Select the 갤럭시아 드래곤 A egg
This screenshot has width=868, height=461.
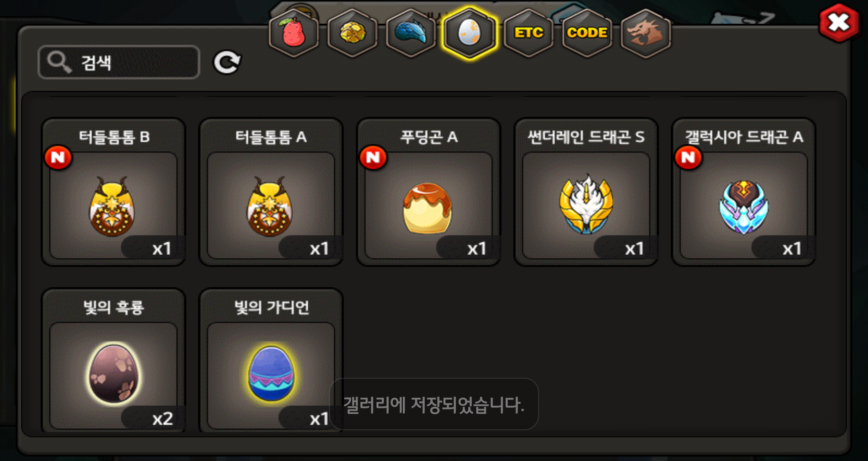743,192
